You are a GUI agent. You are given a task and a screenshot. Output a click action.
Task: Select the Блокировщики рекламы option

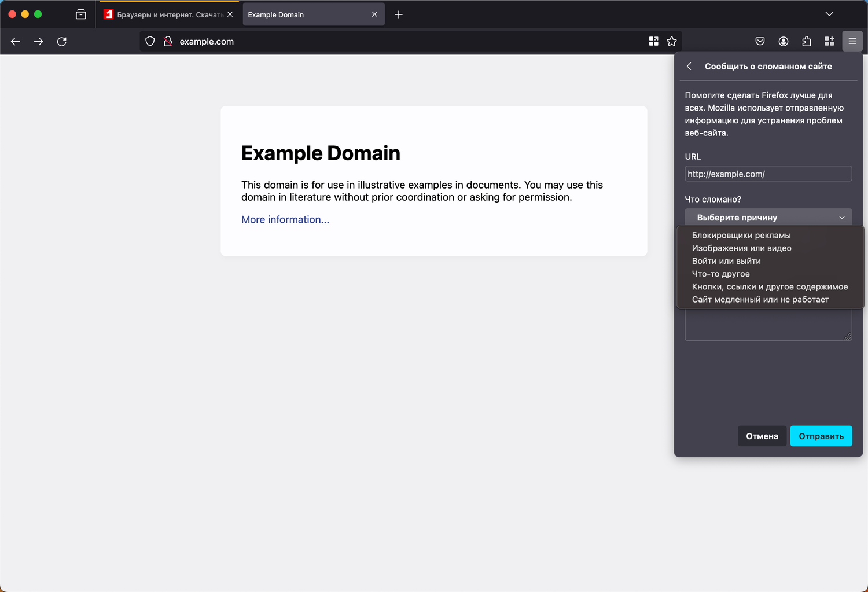click(x=741, y=236)
